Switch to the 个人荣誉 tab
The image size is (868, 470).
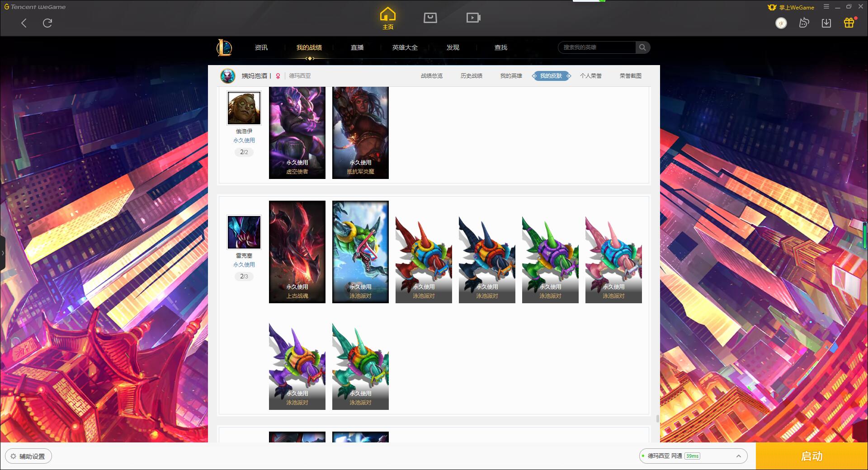point(591,76)
